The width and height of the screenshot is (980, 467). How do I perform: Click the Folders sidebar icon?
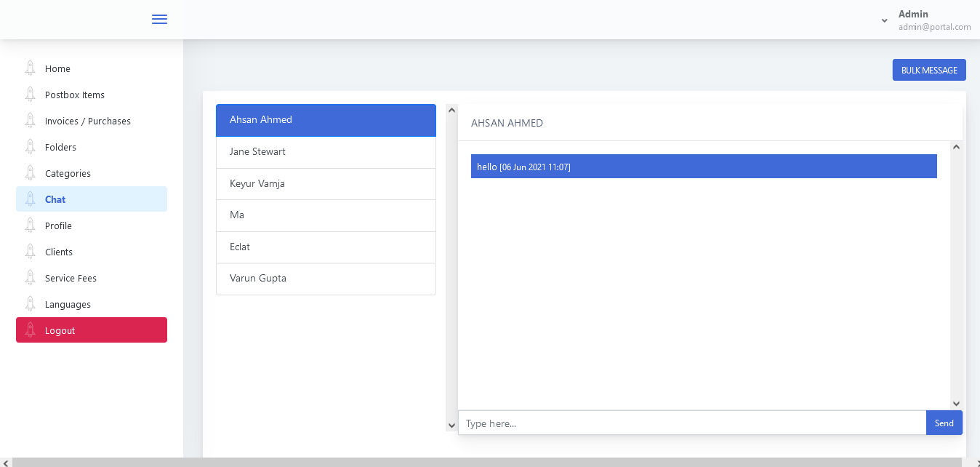pyautogui.click(x=30, y=145)
